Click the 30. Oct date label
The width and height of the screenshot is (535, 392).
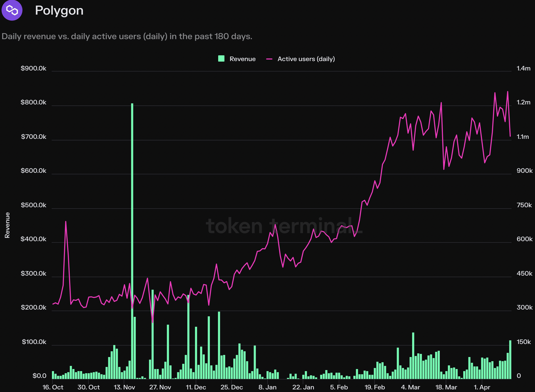point(89,387)
